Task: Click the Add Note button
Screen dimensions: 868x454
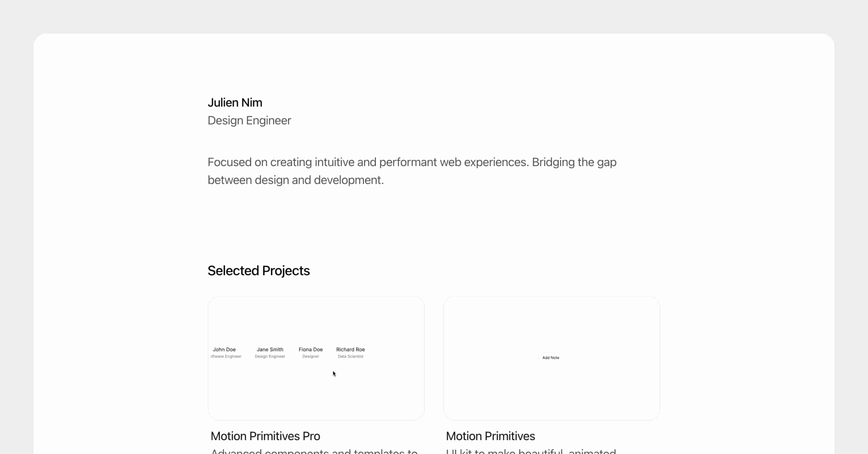Action: click(551, 358)
